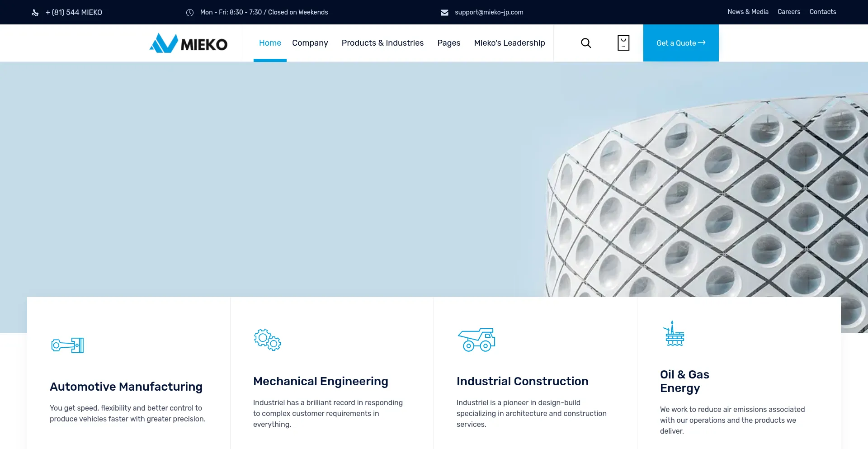
Task: Open the Pages dropdown menu
Action: 448,43
